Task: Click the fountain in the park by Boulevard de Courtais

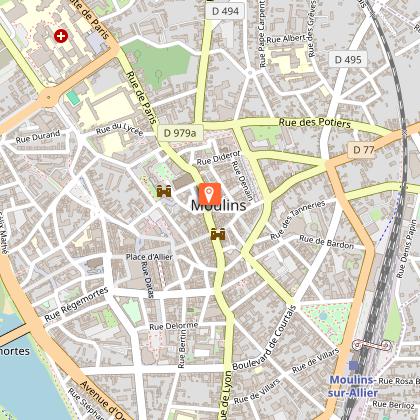Action: click(x=323, y=316)
